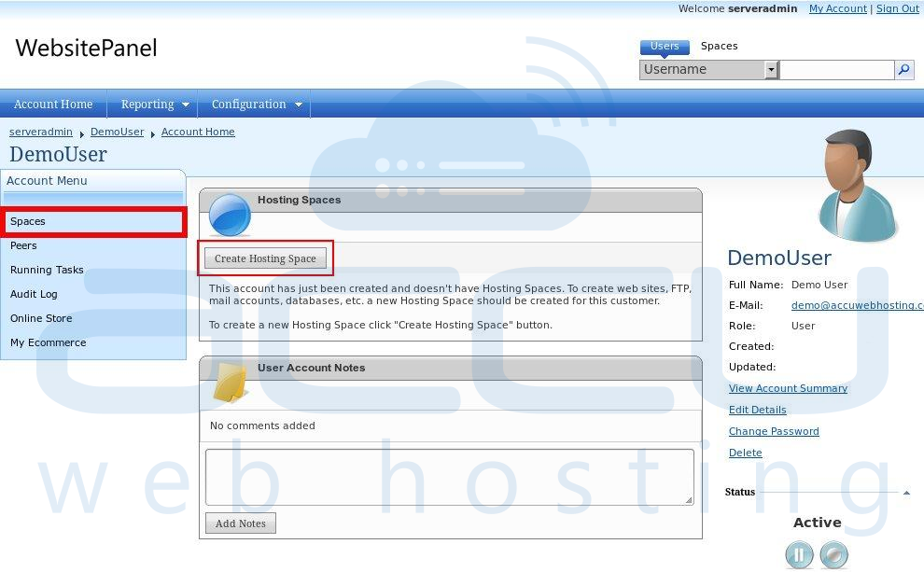Click in the search text field
The width and height of the screenshot is (924, 572).
pyautogui.click(x=837, y=69)
